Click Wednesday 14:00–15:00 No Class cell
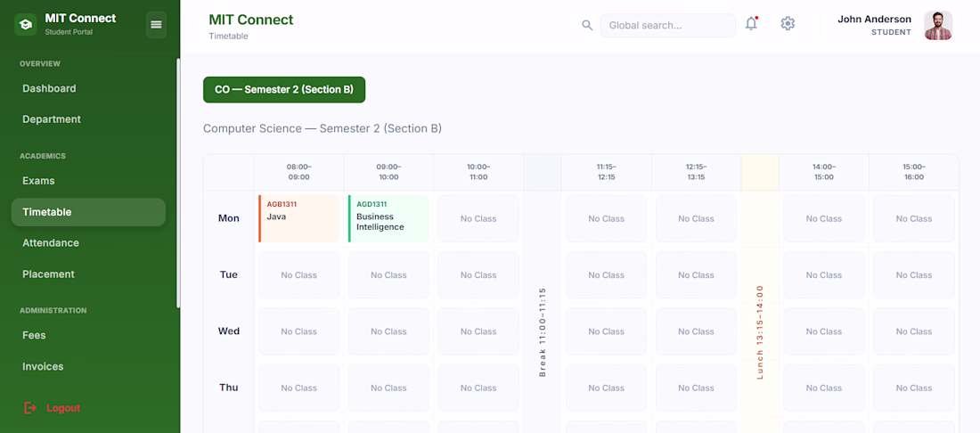The image size is (980, 433). click(x=824, y=331)
